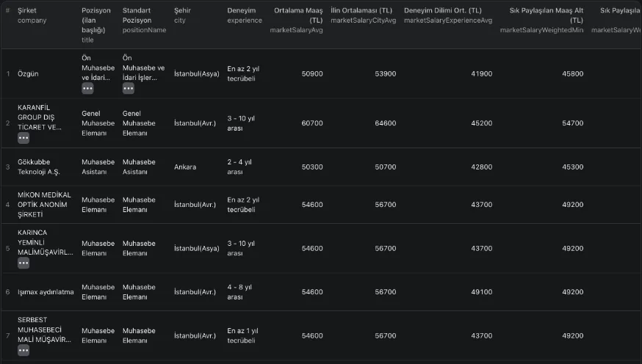The height and width of the screenshot is (364, 642).
Task: Click the Sık Paylaşılan Maaş Alt header
Action: tap(547, 15)
